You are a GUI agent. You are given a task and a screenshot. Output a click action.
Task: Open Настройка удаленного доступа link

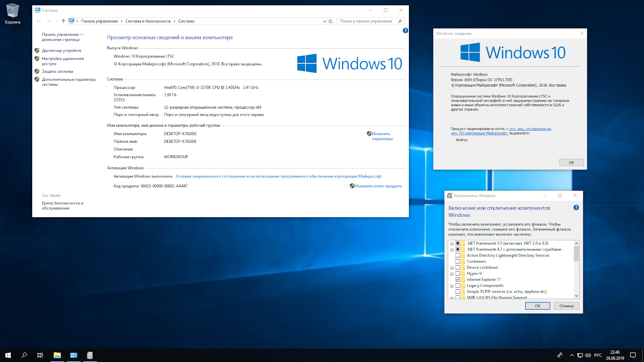pos(63,61)
